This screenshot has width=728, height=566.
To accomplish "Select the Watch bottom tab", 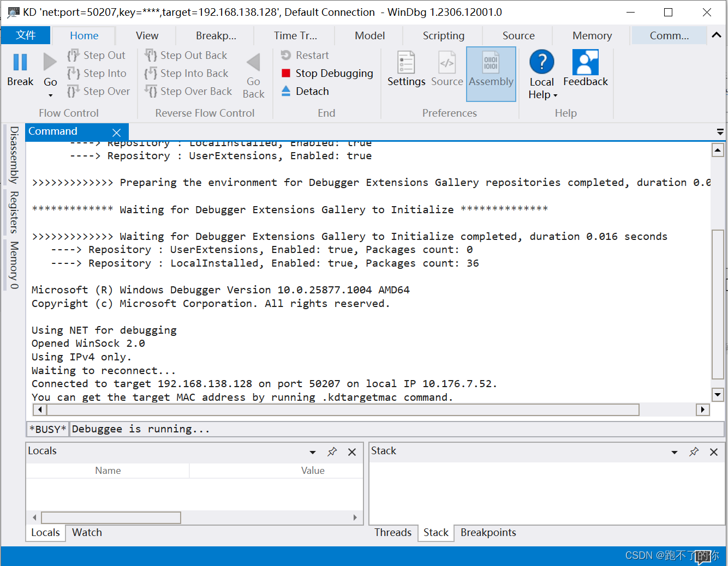I will (x=87, y=533).
